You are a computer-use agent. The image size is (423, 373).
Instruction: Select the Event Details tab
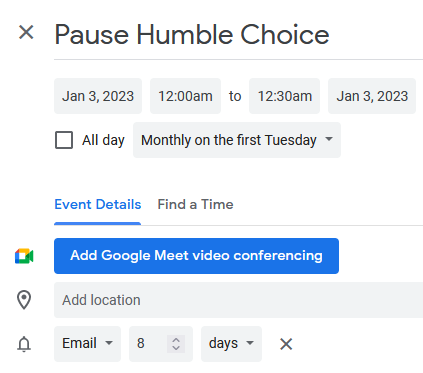coord(98,204)
